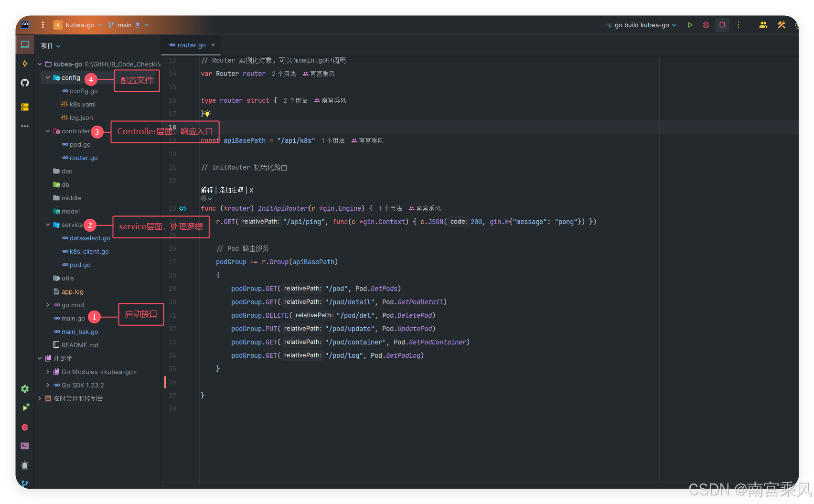This screenshot has width=814, height=504.
Task: Collapse the config folder in project tree
Action: 48,77
